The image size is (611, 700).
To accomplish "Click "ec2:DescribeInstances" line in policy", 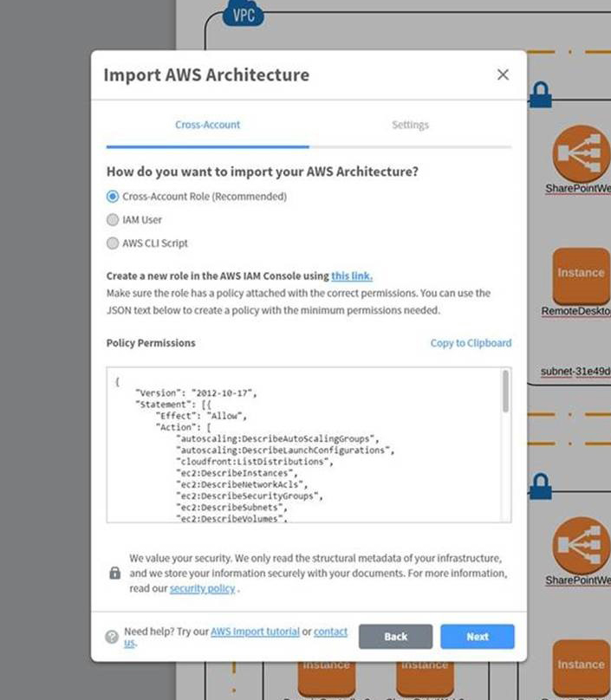I will [237, 473].
